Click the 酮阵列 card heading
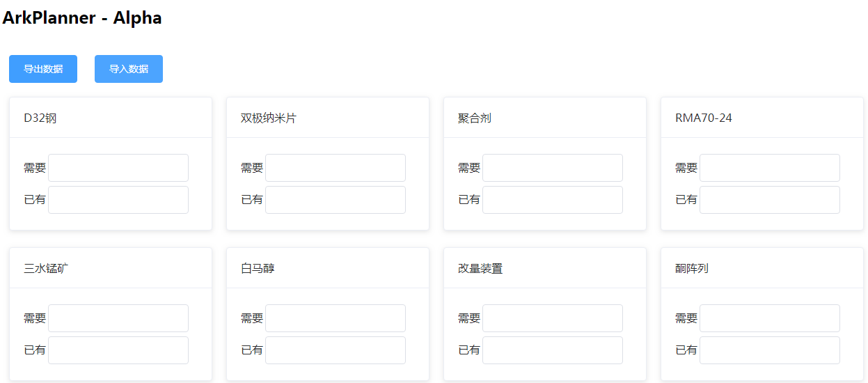Screen dimensions: 868x383 (692, 269)
